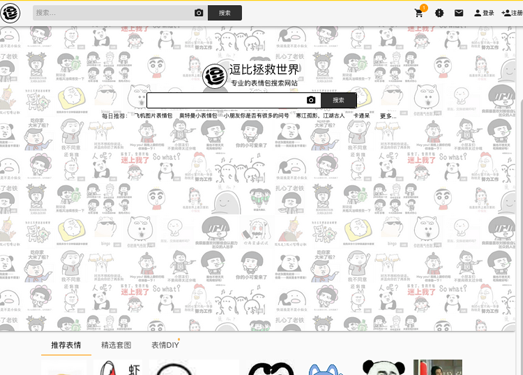Image resolution: width=523 pixels, height=375 pixels.
Task: Click camera icon in center search box
Action: (x=311, y=100)
